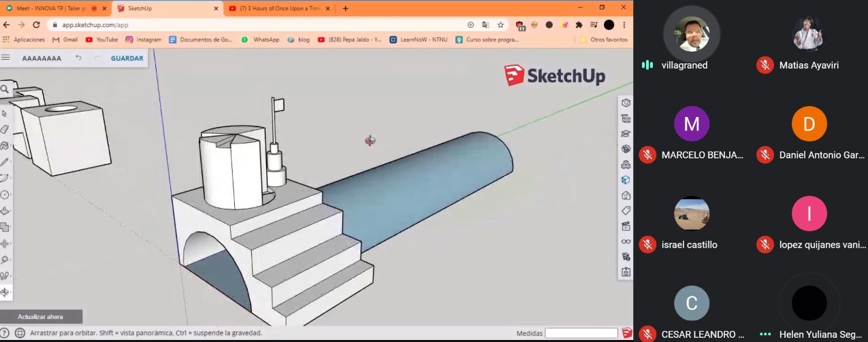This screenshot has height=342, width=868.
Task: Click Daniel Antonio's orange D avatar
Action: [809, 124]
